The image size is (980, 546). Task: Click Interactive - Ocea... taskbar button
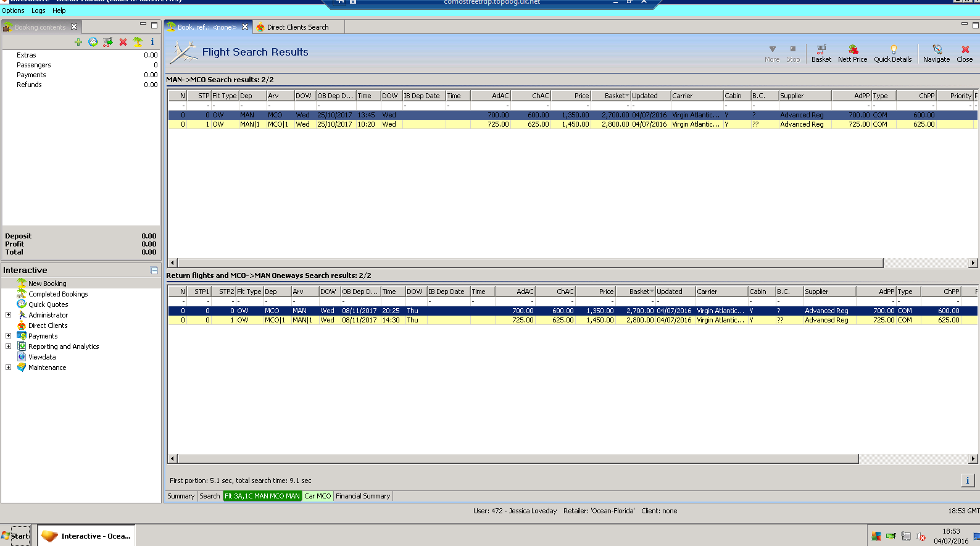(x=86, y=535)
